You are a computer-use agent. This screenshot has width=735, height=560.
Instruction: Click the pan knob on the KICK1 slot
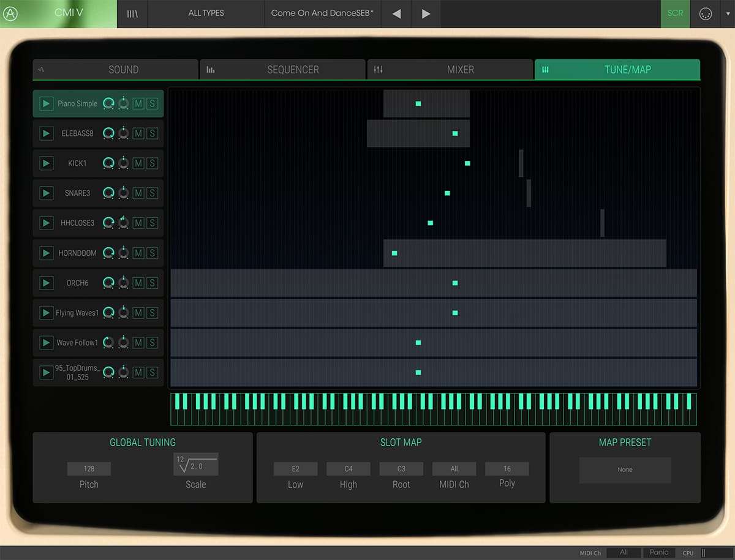(124, 163)
